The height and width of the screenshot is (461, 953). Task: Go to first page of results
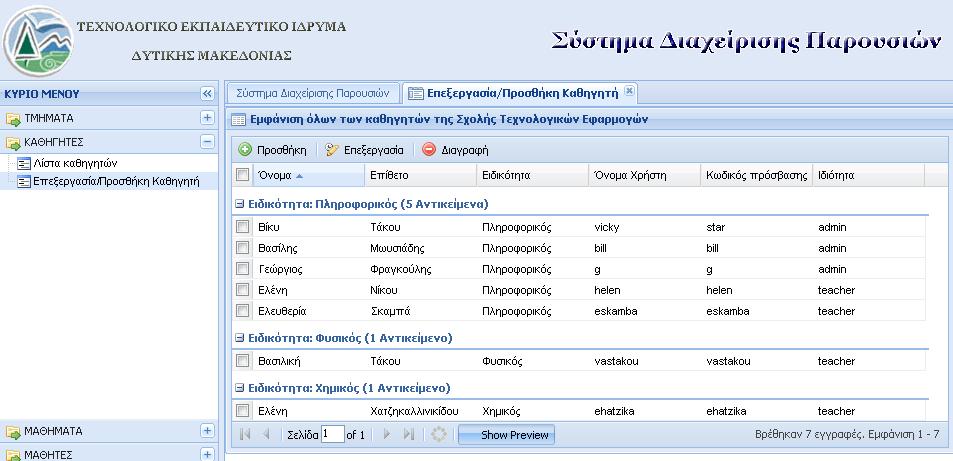pyautogui.click(x=246, y=435)
